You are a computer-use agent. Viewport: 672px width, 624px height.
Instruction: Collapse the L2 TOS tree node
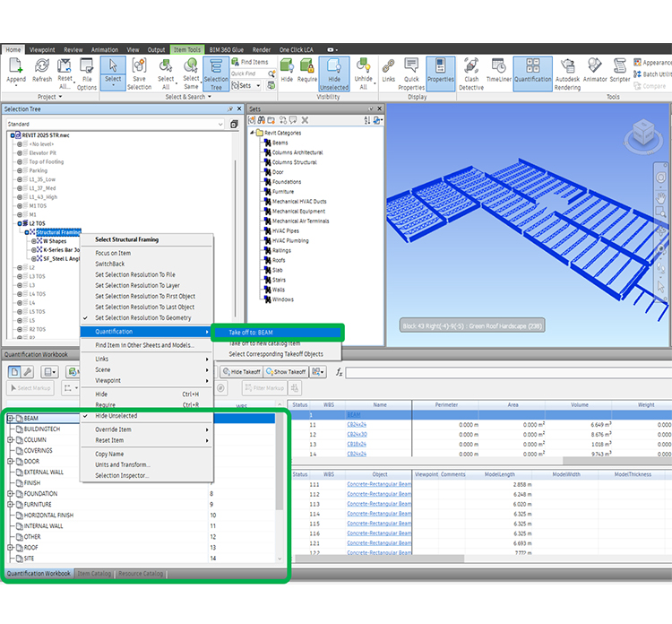pyautogui.click(x=20, y=223)
